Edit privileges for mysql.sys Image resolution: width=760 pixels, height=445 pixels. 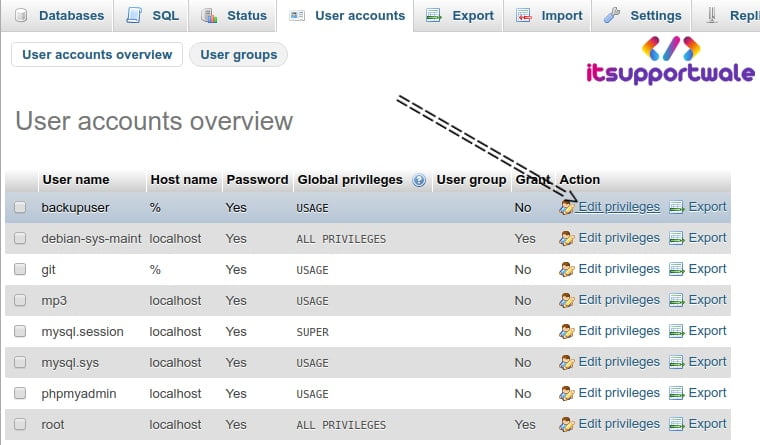[x=619, y=362]
